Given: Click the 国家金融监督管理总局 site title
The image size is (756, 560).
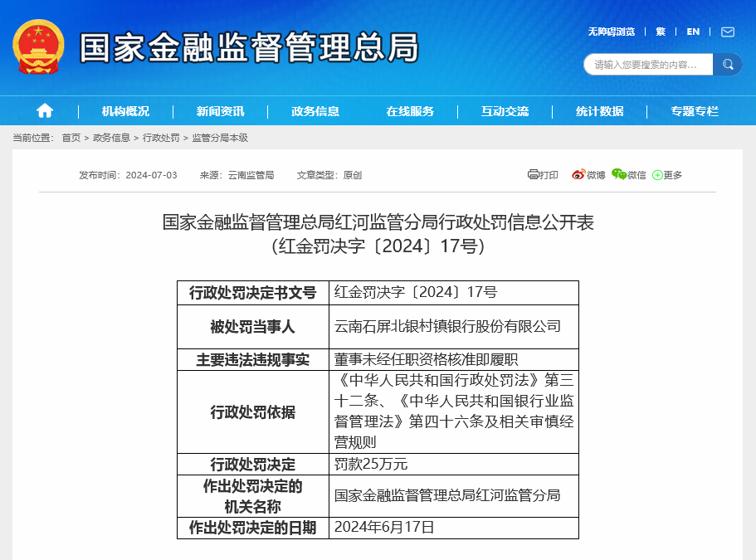Looking at the screenshot, I should click(x=249, y=47).
